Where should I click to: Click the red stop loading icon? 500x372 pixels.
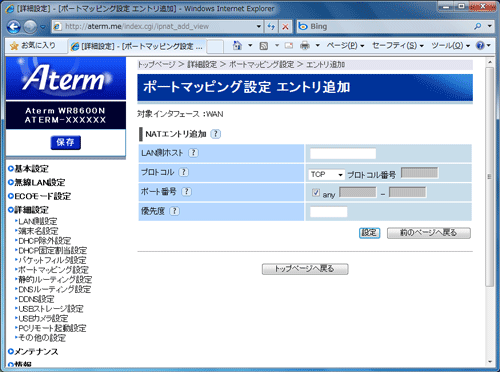tap(285, 27)
